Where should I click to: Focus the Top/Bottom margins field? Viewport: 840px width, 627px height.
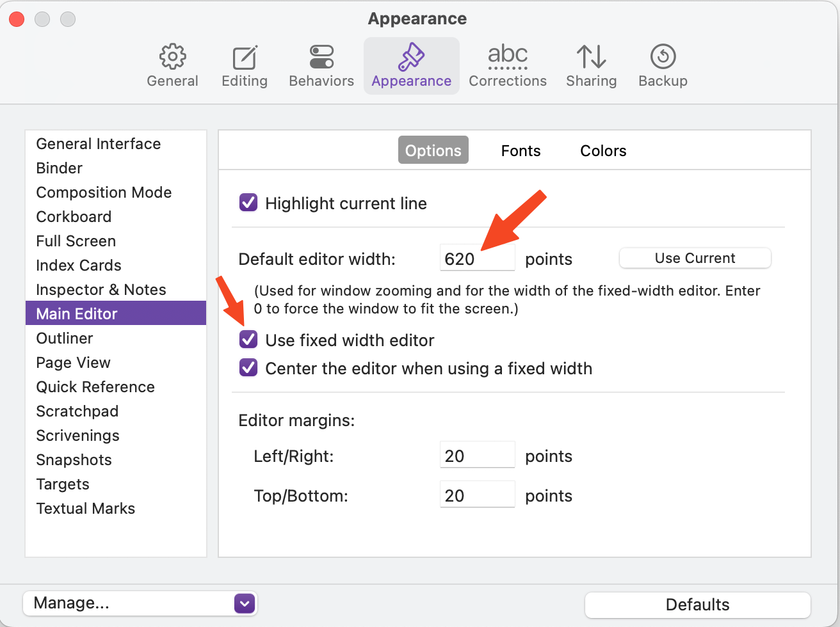coord(478,495)
